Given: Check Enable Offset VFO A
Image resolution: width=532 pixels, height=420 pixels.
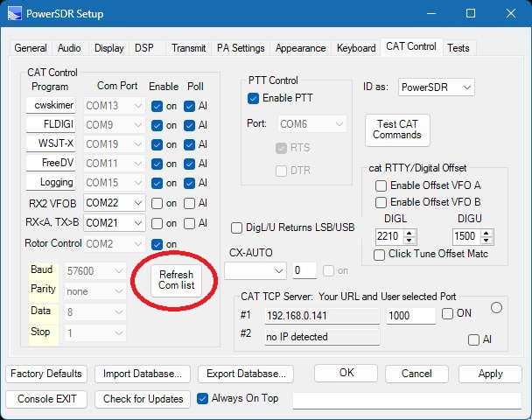Looking at the screenshot, I should 381,185.
